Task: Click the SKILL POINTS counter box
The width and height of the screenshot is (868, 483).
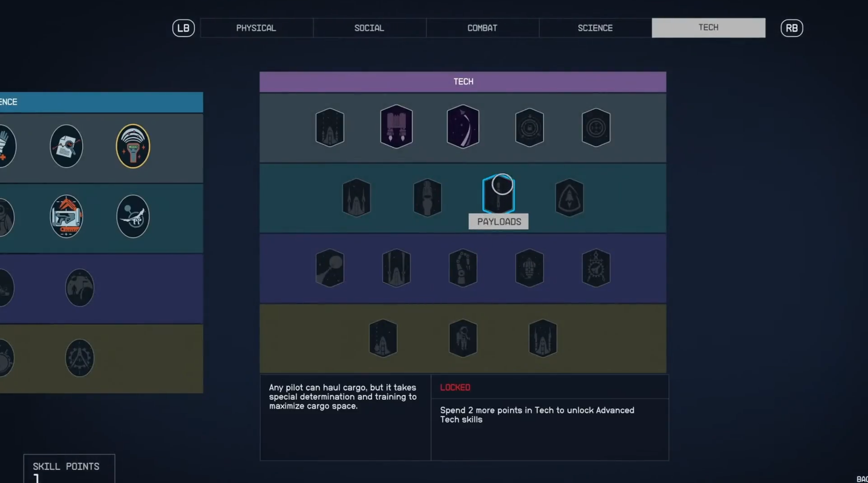Action: (x=69, y=469)
